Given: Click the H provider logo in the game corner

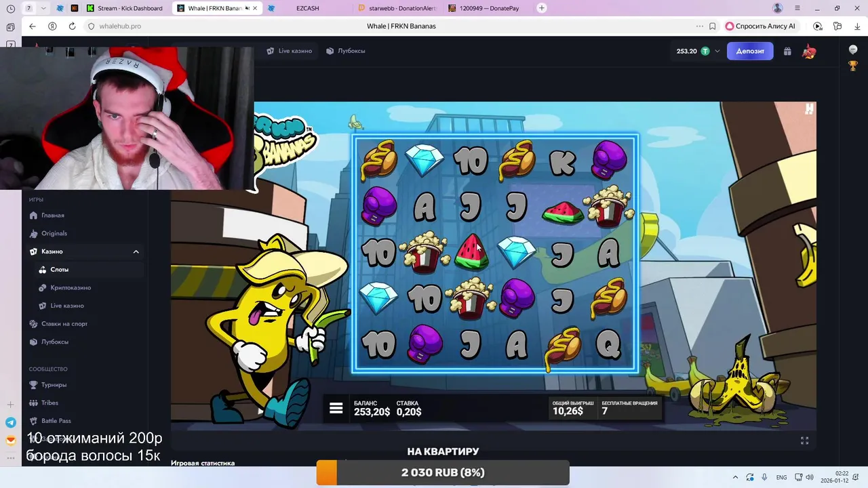Looking at the screenshot, I should click(809, 108).
